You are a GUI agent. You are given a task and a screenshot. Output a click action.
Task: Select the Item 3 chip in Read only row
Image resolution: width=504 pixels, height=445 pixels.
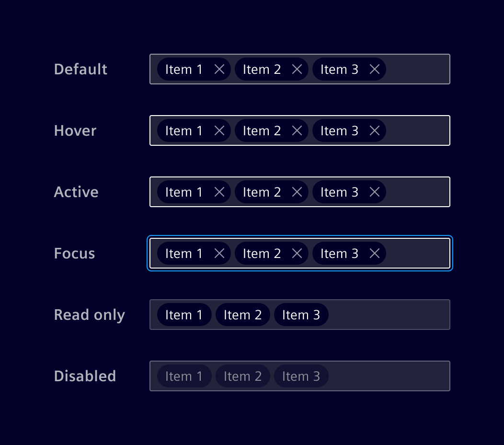301,315
